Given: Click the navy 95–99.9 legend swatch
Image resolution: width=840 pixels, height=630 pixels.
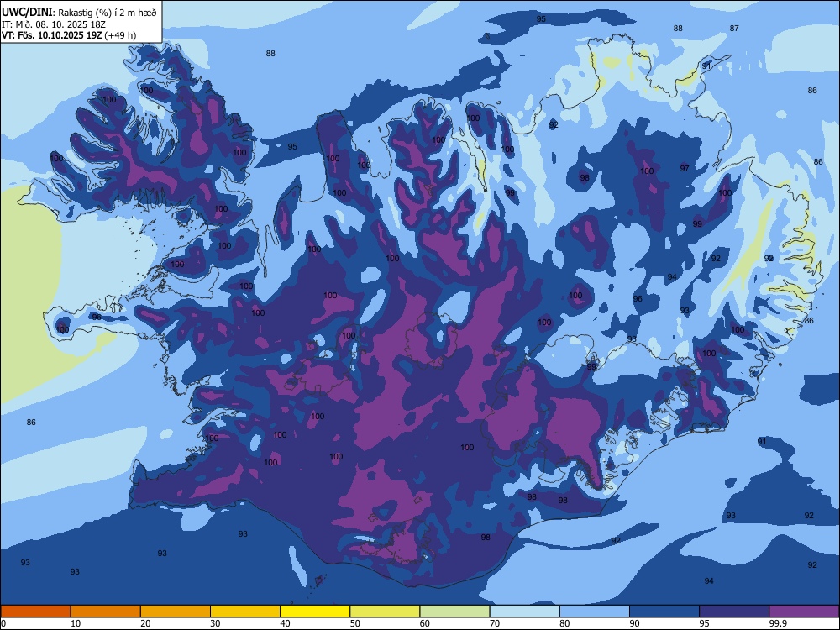Looking at the screenshot, I should click(x=734, y=612).
